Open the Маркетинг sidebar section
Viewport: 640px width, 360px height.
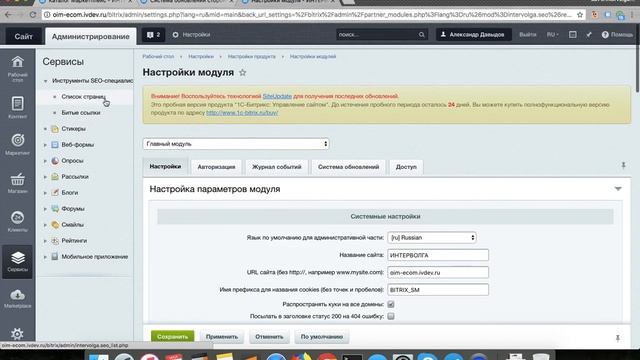click(x=18, y=144)
